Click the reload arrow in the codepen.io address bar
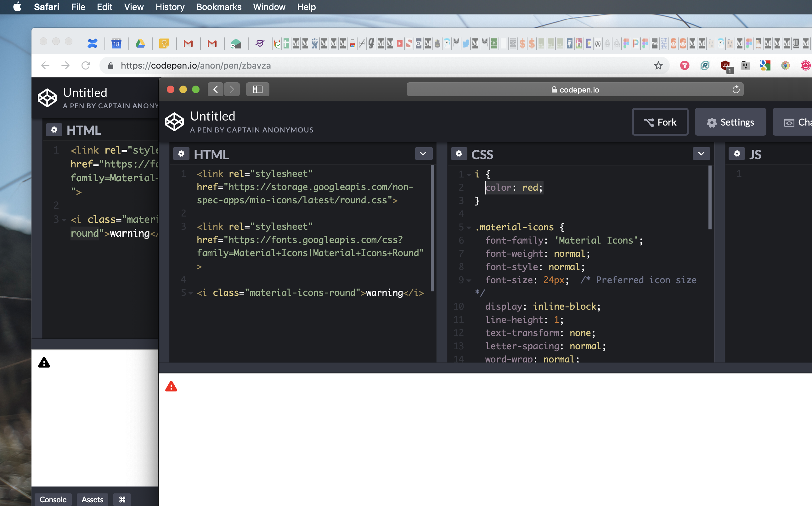The image size is (812, 506). click(x=736, y=89)
